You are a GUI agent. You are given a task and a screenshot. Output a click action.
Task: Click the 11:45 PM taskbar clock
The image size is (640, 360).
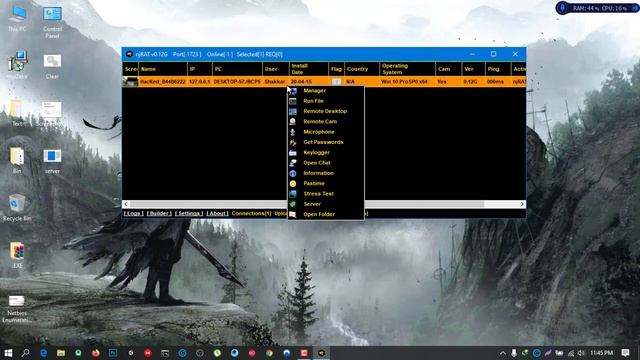tap(602, 353)
